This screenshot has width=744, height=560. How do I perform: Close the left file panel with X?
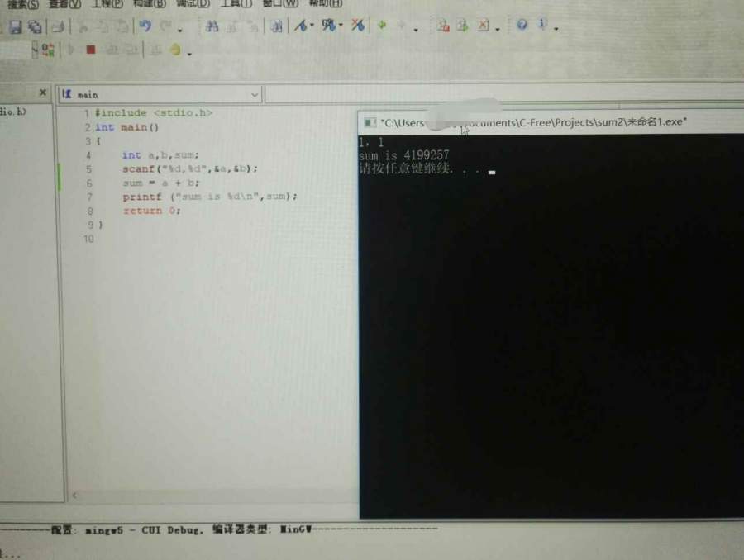pyautogui.click(x=43, y=93)
